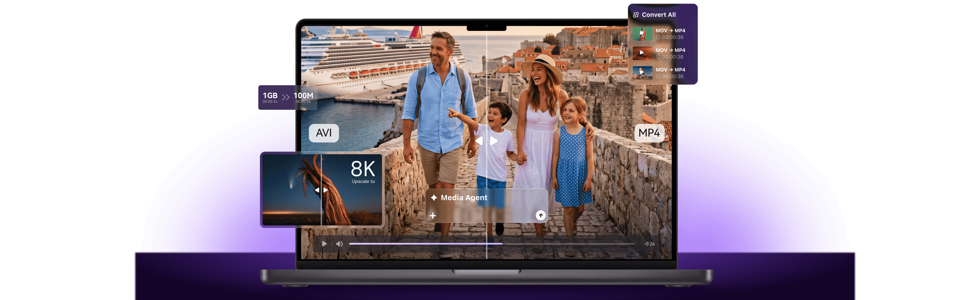Click the left arrow on the 8K preview divider
Image resolution: width=980 pixels, height=300 pixels.
pyautogui.click(x=317, y=190)
